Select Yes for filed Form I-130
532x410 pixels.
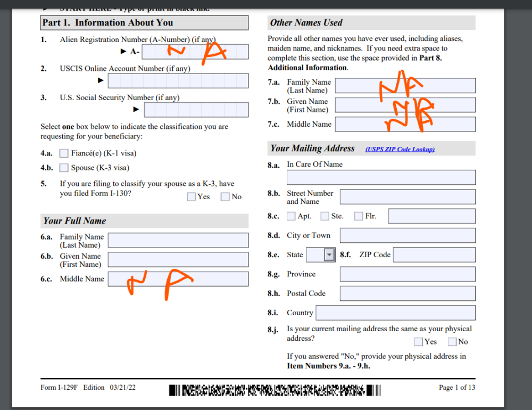click(x=192, y=196)
